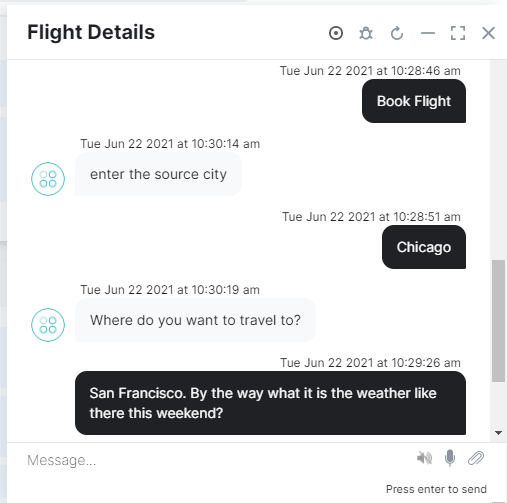Click the Flight Details title
Image resolution: width=507 pixels, height=503 pixels.
(91, 32)
